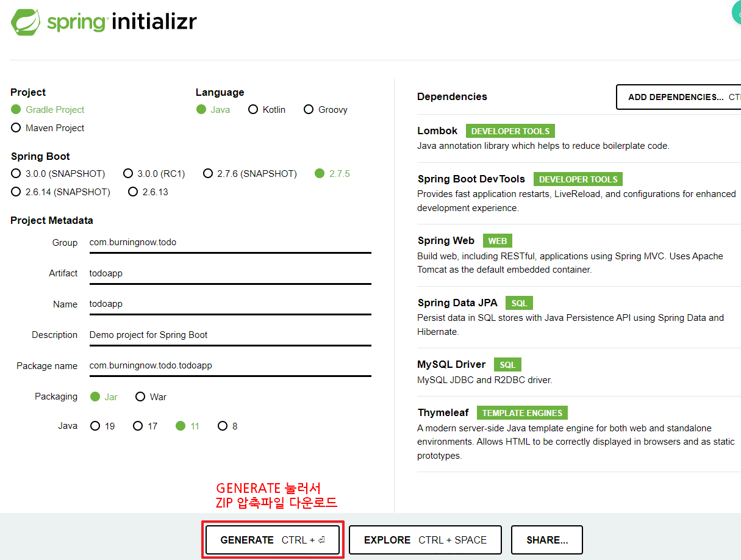Image resolution: width=741 pixels, height=560 pixels.
Task: Focus the Description input field
Action: click(x=230, y=335)
